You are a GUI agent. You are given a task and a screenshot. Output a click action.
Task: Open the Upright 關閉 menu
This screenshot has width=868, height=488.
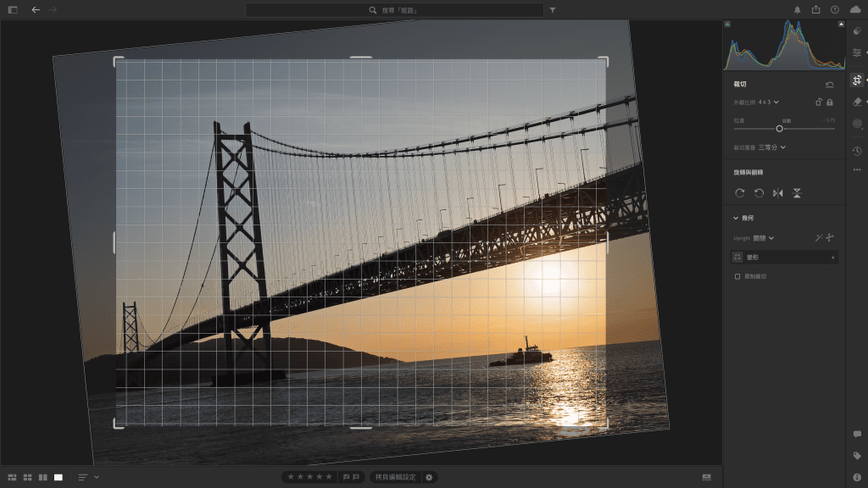point(764,237)
